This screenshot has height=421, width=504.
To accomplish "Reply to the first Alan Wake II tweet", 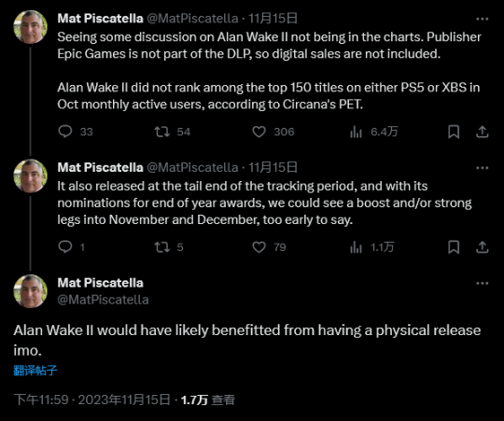I will pyautogui.click(x=65, y=132).
